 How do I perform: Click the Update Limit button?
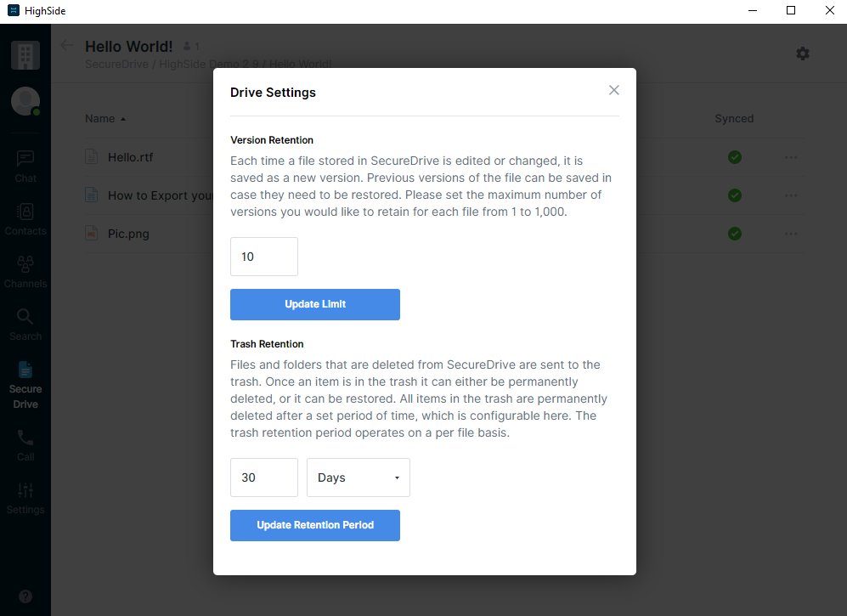pos(315,304)
